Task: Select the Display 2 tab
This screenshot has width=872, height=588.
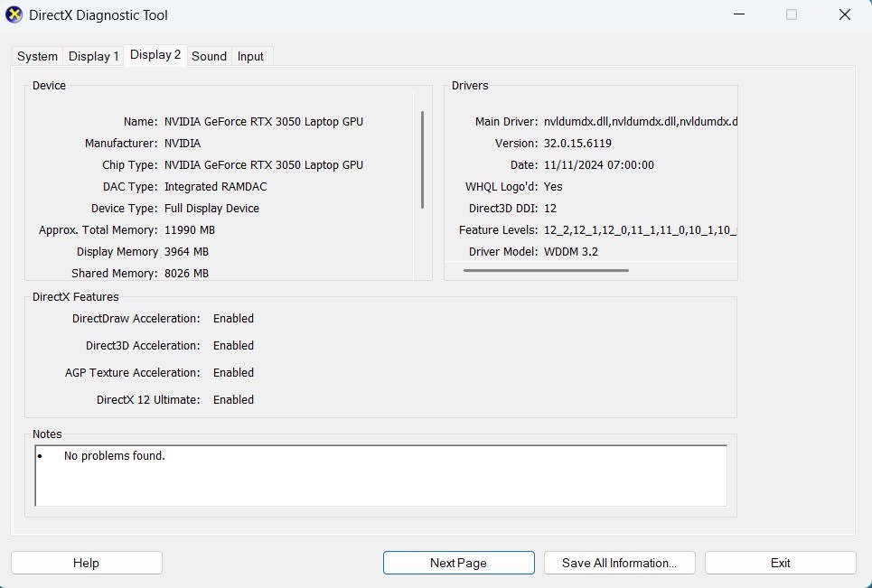Action: (155, 54)
